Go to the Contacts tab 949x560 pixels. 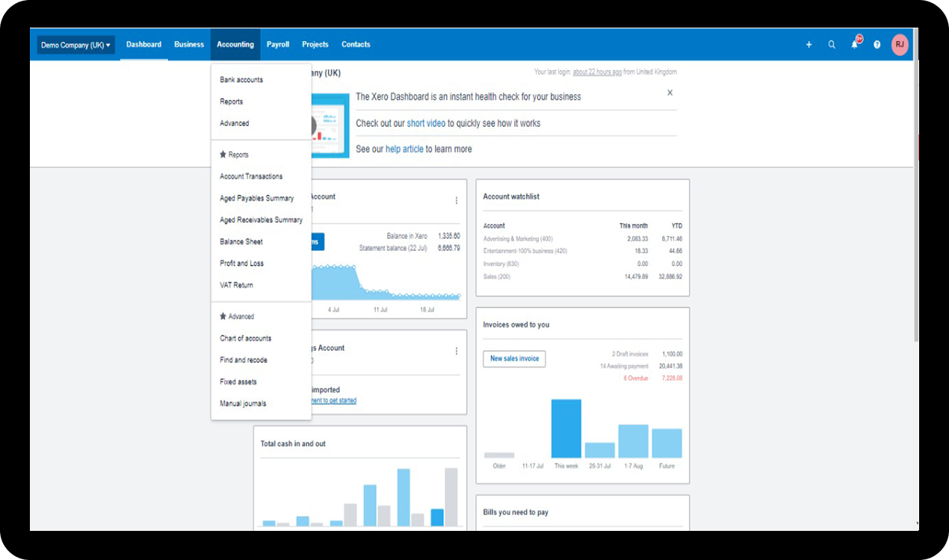(x=356, y=45)
